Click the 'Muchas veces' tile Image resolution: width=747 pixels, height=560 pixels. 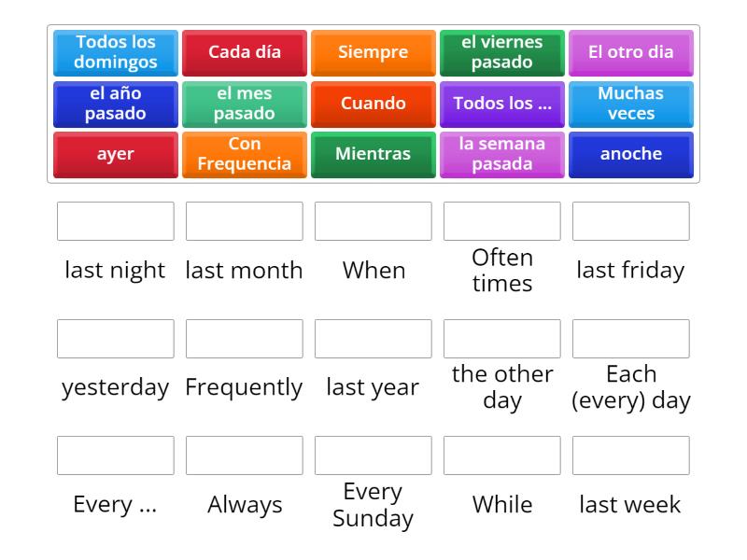(x=631, y=104)
